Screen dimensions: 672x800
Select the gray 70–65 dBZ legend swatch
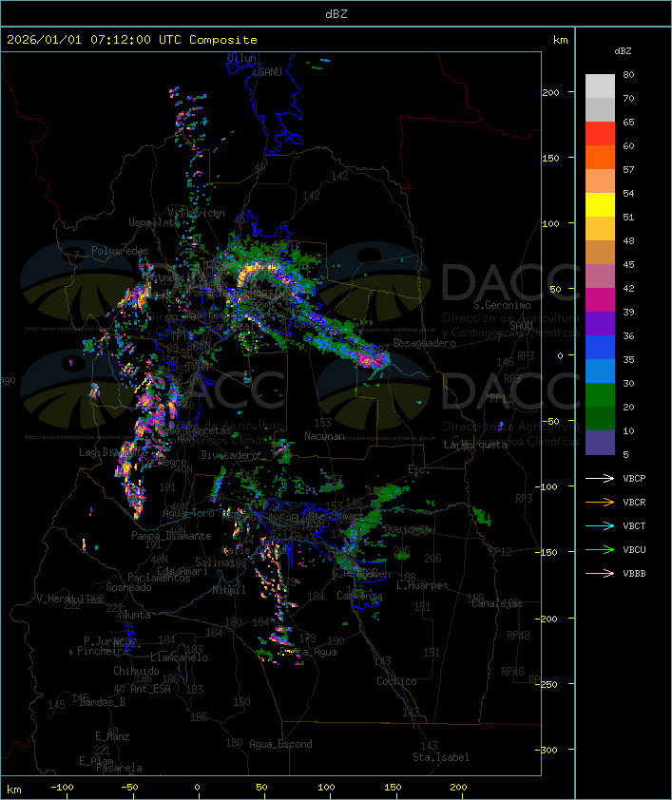(x=600, y=109)
